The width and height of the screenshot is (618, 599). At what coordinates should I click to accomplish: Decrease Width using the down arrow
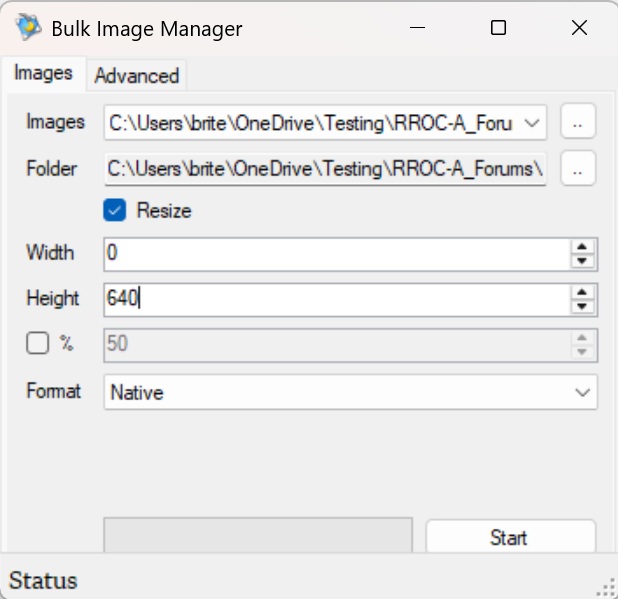click(582, 261)
